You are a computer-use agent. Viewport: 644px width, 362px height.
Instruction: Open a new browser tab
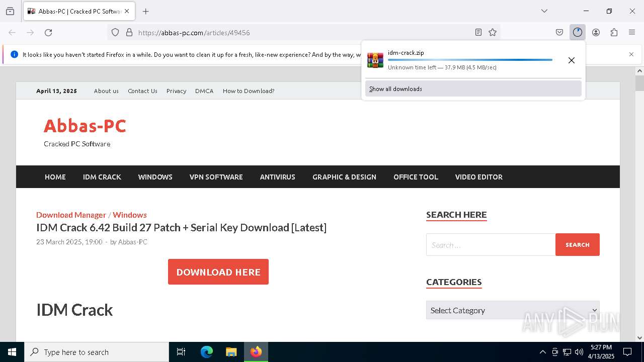[146, 11]
